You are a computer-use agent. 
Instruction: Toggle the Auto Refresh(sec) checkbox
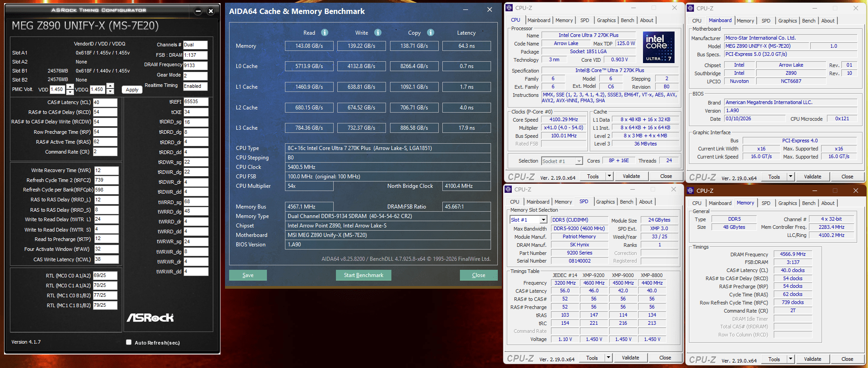(129, 342)
